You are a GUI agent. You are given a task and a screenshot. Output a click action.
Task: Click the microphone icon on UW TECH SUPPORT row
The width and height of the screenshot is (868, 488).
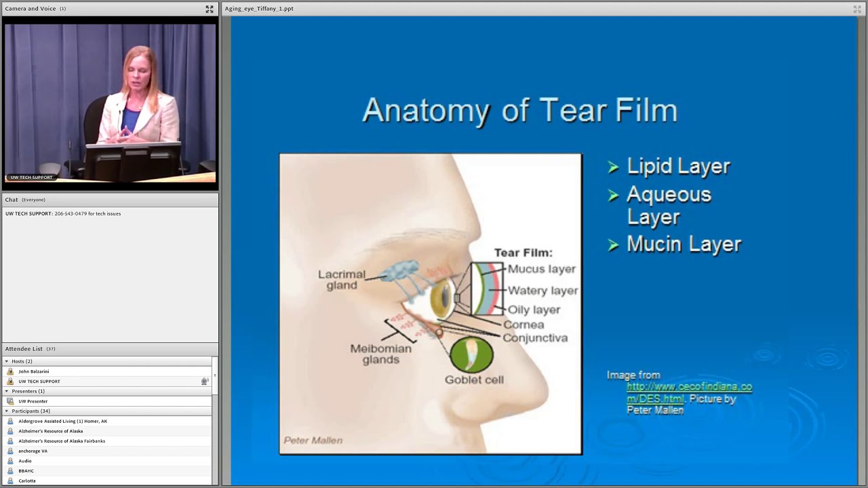[x=204, y=381]
